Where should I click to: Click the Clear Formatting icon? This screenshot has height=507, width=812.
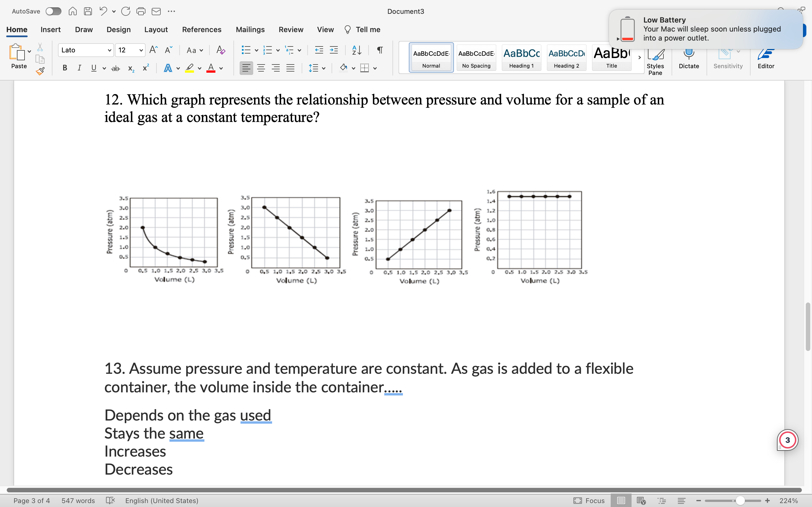pyautogui.click(x=220, y=50)
